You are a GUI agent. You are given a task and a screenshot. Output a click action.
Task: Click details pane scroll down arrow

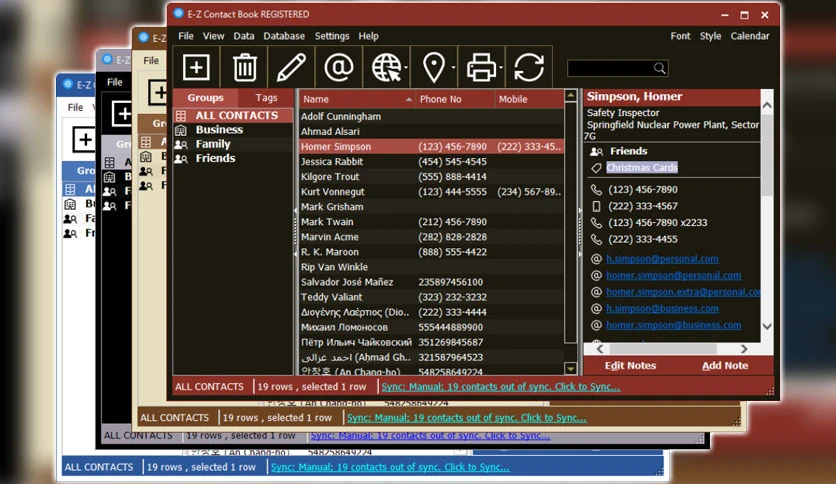(x=767, y=326)
